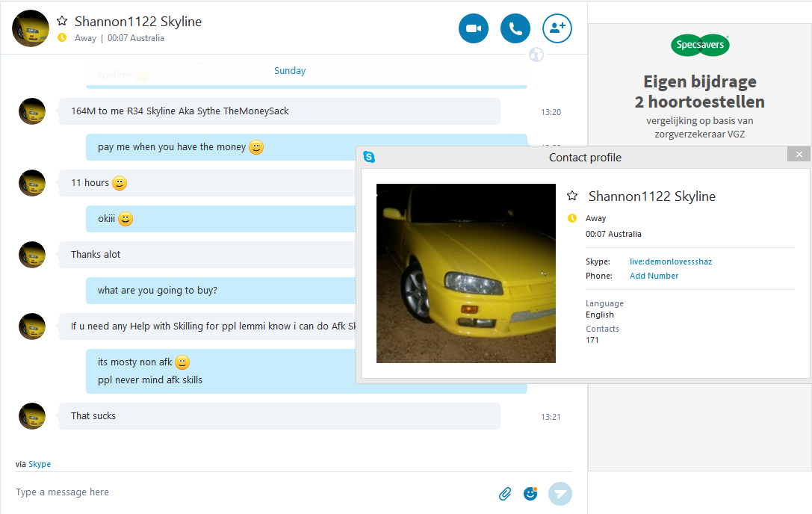This screenshot has height=514, width=812.
Task: Open the emoticon picker
Action: (530, 494)
